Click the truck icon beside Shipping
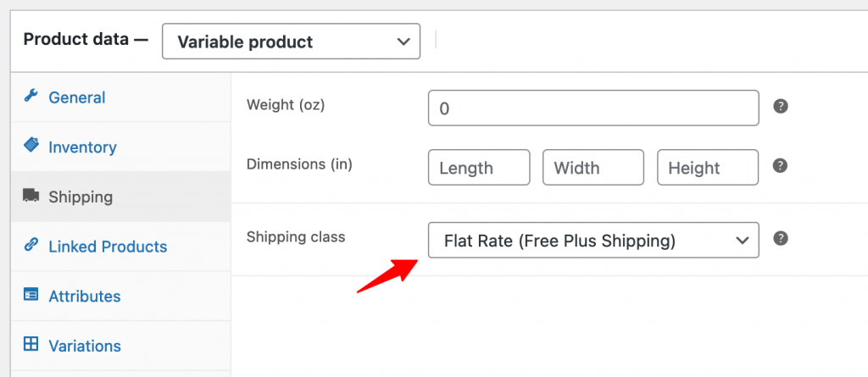Screen dimensions: 868x377 31,196
